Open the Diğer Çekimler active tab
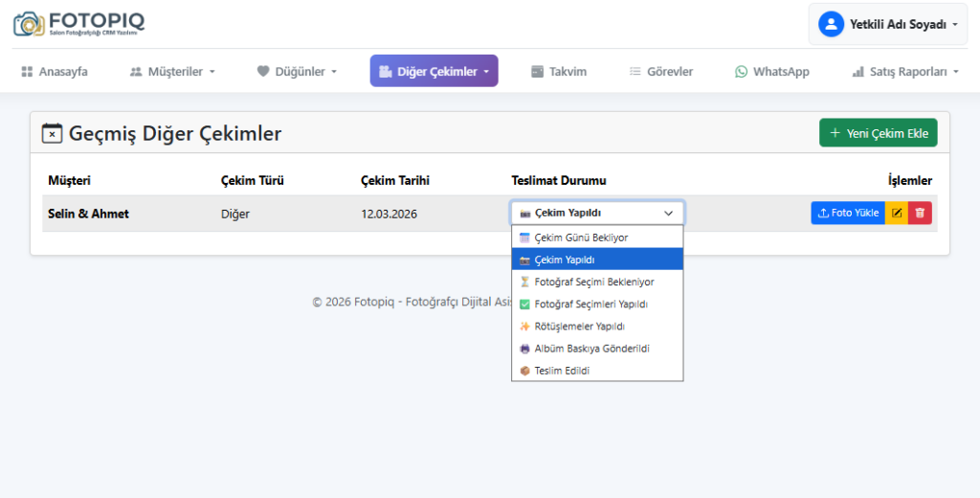 click(x=434, y=72)
